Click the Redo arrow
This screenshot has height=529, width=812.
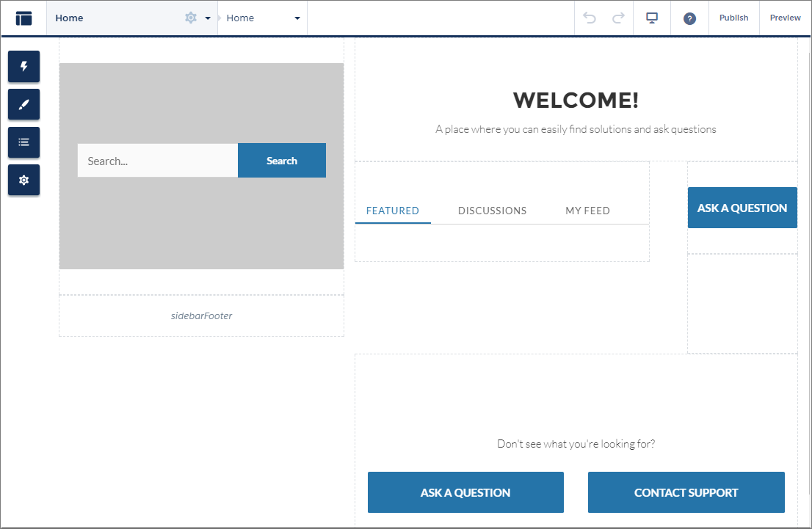[618, 18]
